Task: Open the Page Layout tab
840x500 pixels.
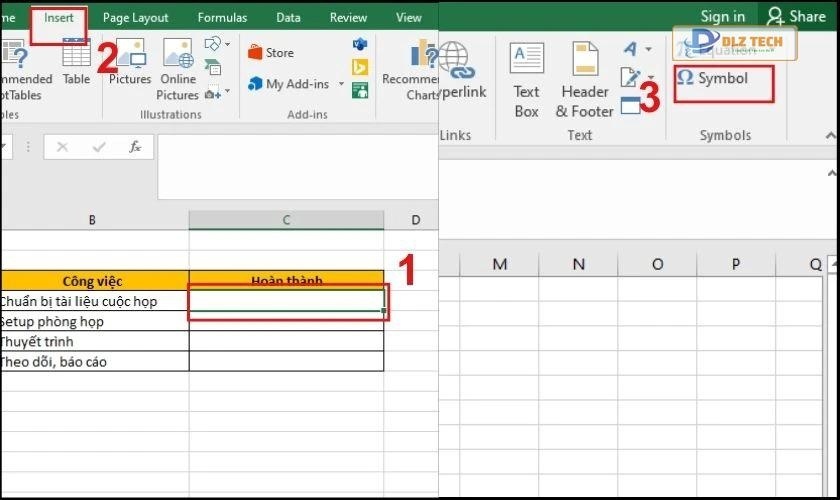Action: point(135,18)
